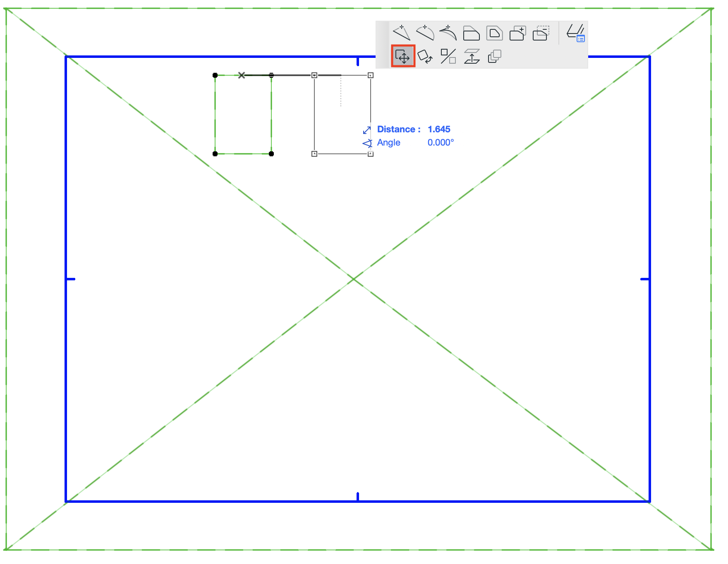Viewport: 728px width, 564px height.
Task: Click the Angle label in the tracker
Action: 388,143
